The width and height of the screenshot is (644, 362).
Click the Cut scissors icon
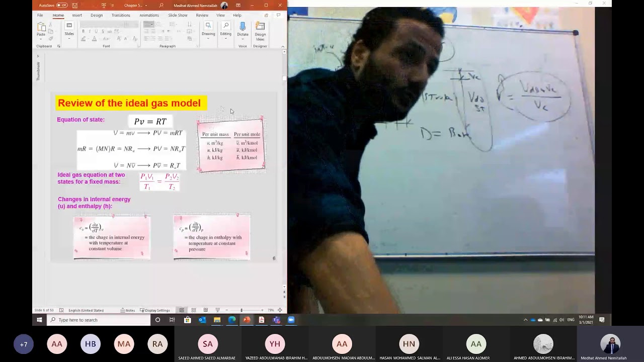click(51, 24)
